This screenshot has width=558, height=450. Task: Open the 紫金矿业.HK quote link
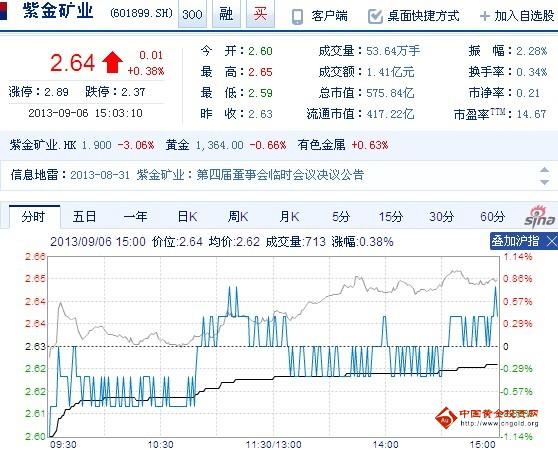(x=43, y=145)
